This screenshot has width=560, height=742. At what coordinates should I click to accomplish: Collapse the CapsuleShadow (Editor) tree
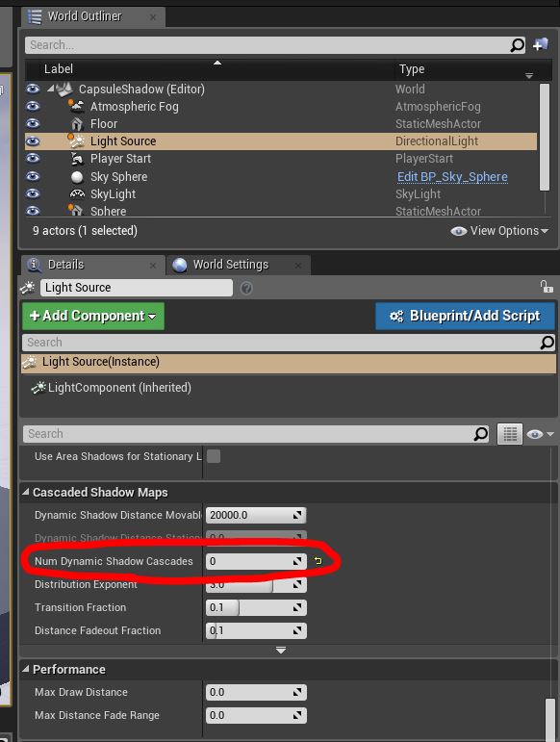[x=51, y=89]
